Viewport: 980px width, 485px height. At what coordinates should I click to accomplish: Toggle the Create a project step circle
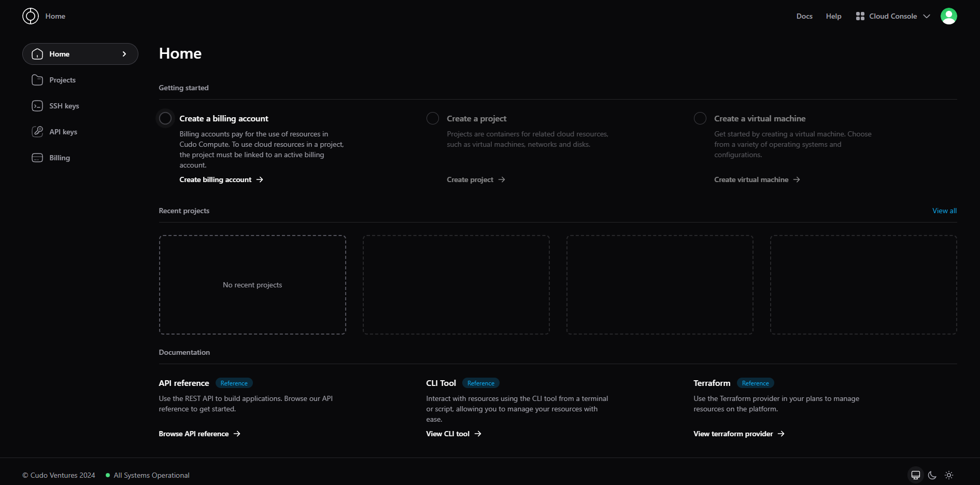coord(433,118)
